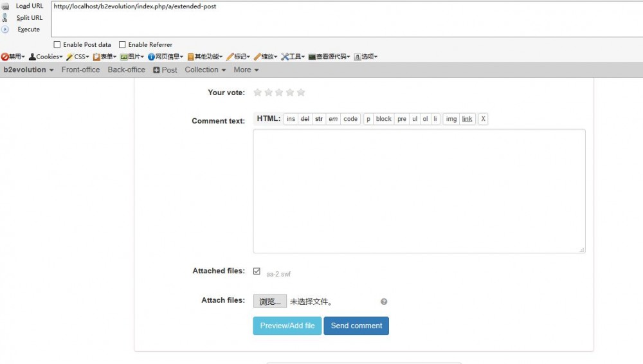This screenshot has width=643, height=364.
Task: Focus the comment text area
Action: point(419,191)
